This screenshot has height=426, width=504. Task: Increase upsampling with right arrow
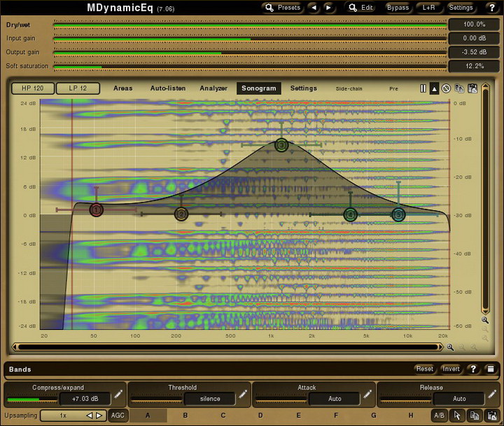(99, 415)
